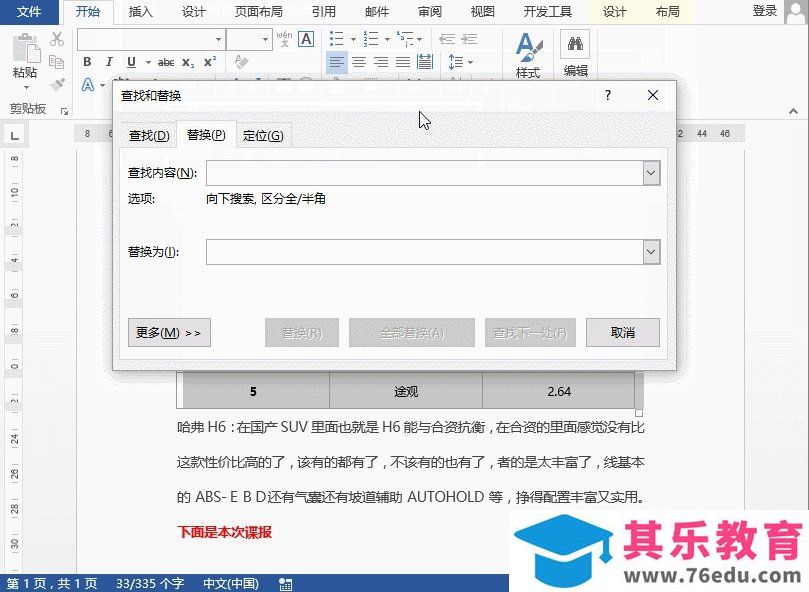The width and height of the screenshot is (809, 592).
Task: Click the numbered list icon
Action: [370, 39]
